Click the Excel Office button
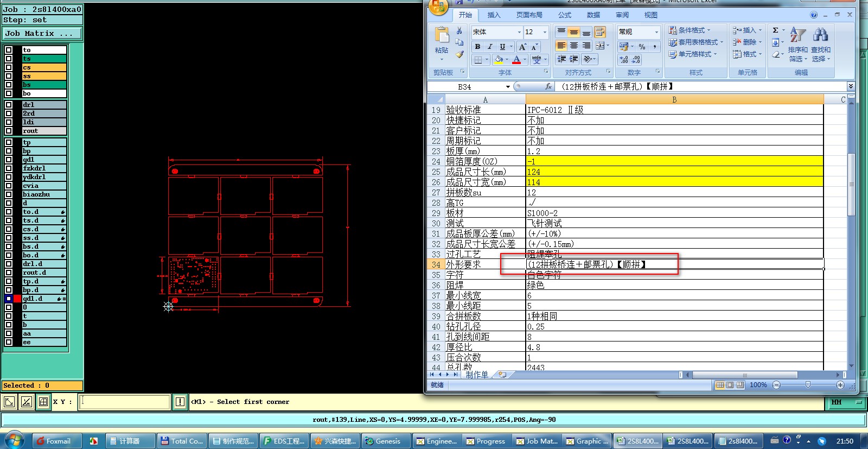The height and width of the screenshot is (449, 868). pyautogui.click(x=438, y=7)
